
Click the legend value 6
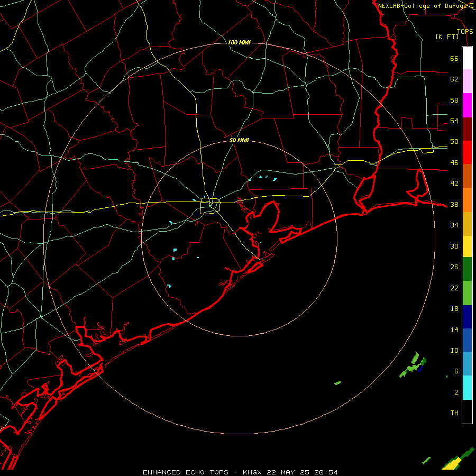456,371
